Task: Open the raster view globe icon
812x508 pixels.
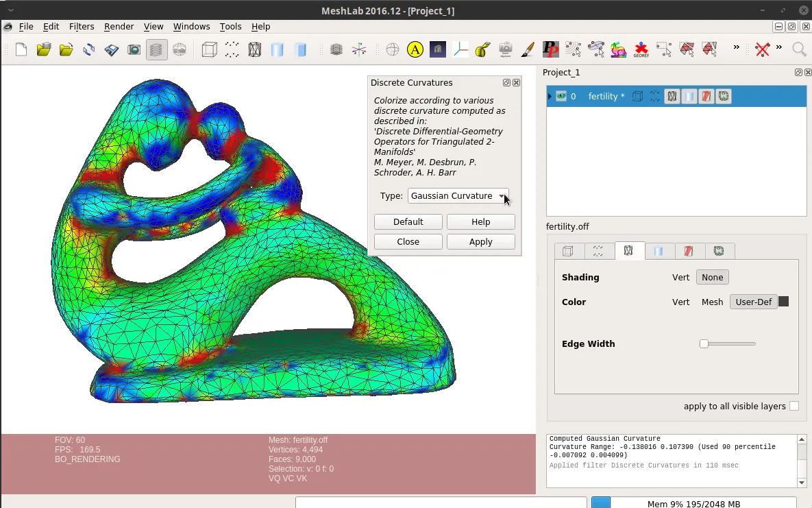Action: pos(179,50)
